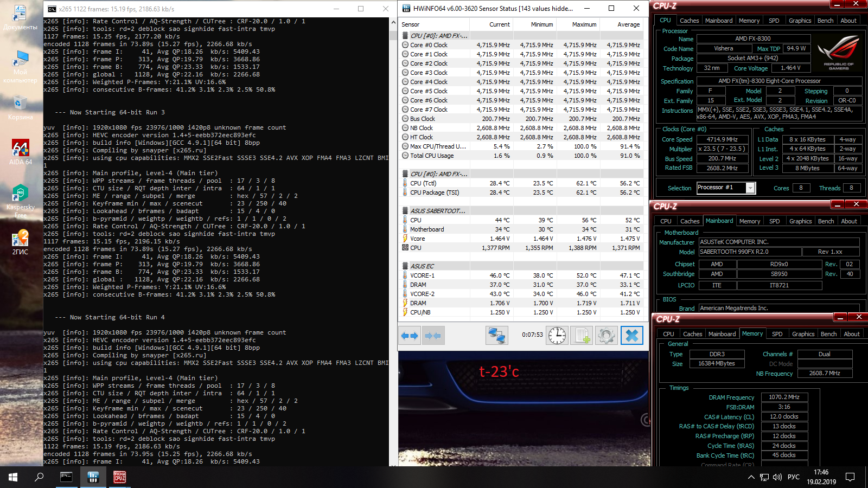Select the VCORE-1 temperature row
Image resolution: width=868 pixels, height=488 pixels.
pyautogui.click(x=521, y=275)
